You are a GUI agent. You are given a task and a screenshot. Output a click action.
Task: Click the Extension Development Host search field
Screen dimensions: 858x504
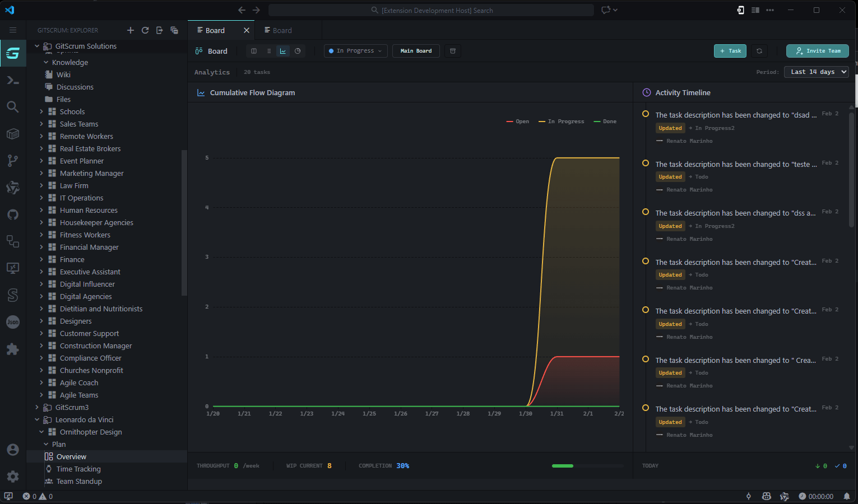click(430, 10)
